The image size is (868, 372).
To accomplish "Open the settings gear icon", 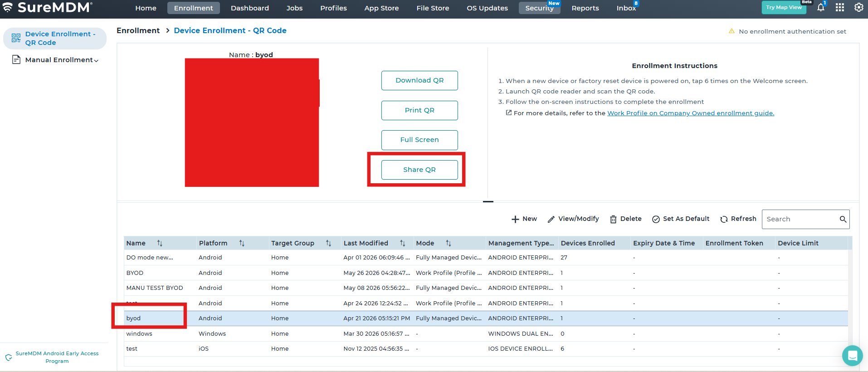I will 859,8.
